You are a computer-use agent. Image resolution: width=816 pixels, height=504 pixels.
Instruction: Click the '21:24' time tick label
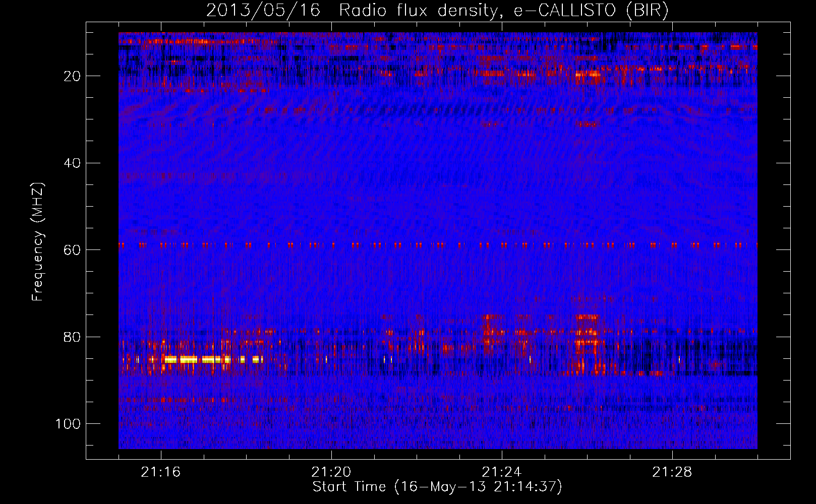tap(502, 472)
